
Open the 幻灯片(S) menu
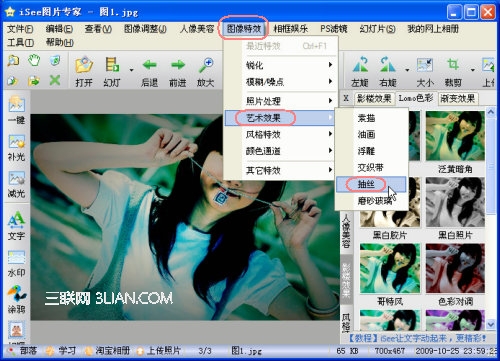point(377,29)
